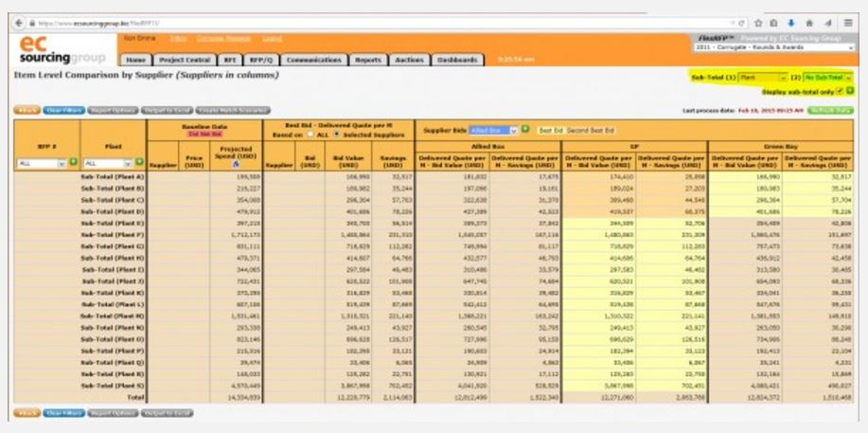The image size is (868, 433).
Task: Click the Second Best Bid legend swatch
Action: click(x=590, y=131)
